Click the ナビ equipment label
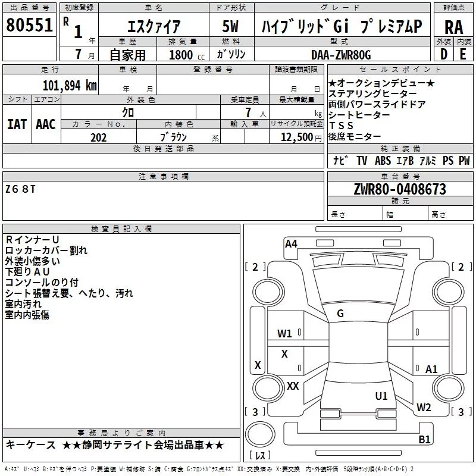Screen dimensions: 476x476 click(x=341, y=161)
